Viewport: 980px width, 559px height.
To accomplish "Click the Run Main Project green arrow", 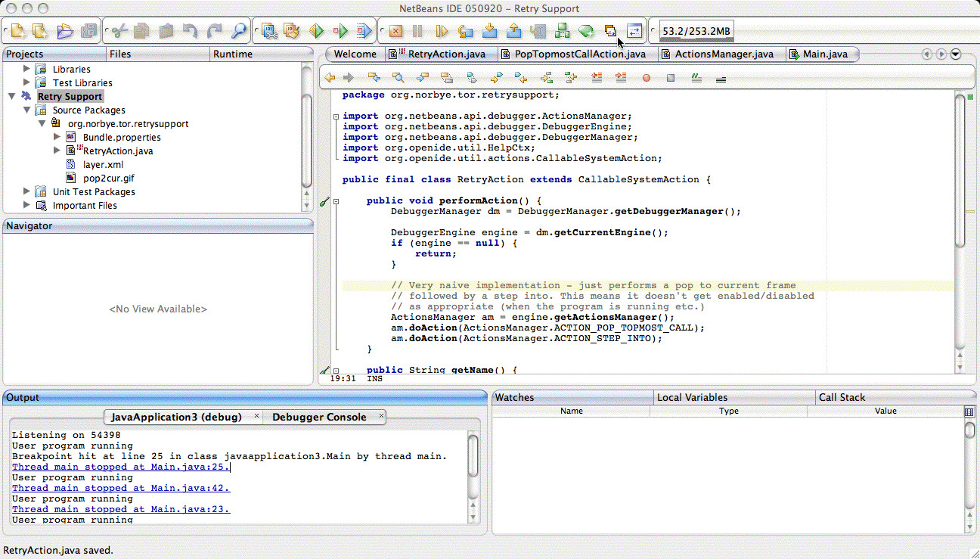I will pyautogui.click(x=316, y=31).
